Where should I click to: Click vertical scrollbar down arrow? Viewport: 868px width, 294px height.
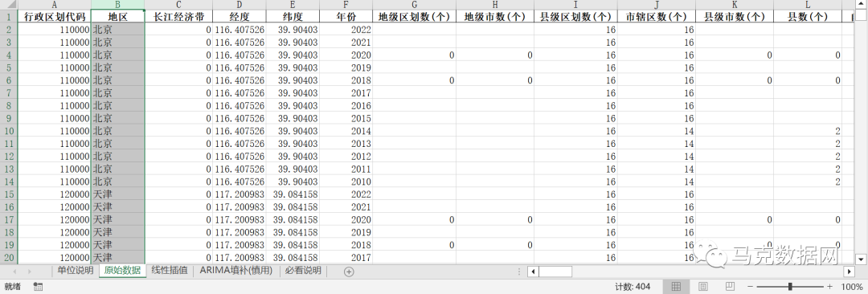(861, 259)
